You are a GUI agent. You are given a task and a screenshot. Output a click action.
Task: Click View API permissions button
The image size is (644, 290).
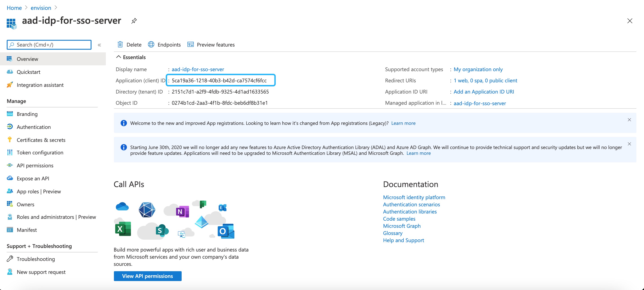[x=148, y=276]
